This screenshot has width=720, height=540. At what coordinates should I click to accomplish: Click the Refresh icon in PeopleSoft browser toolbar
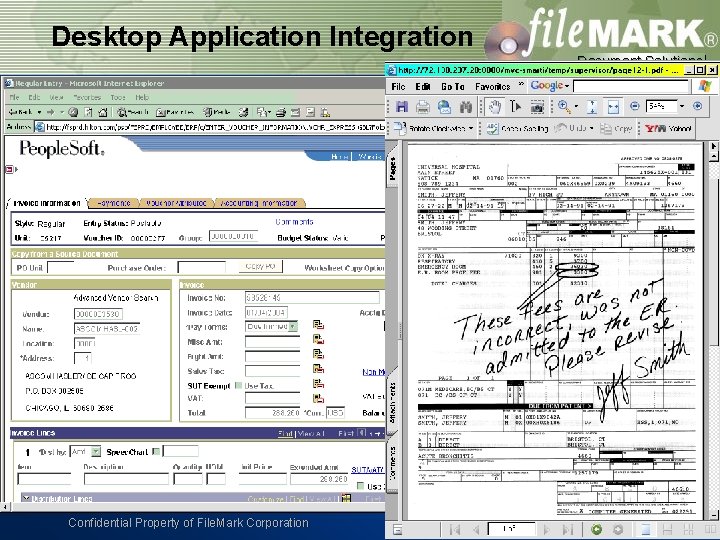pos(88,112)
